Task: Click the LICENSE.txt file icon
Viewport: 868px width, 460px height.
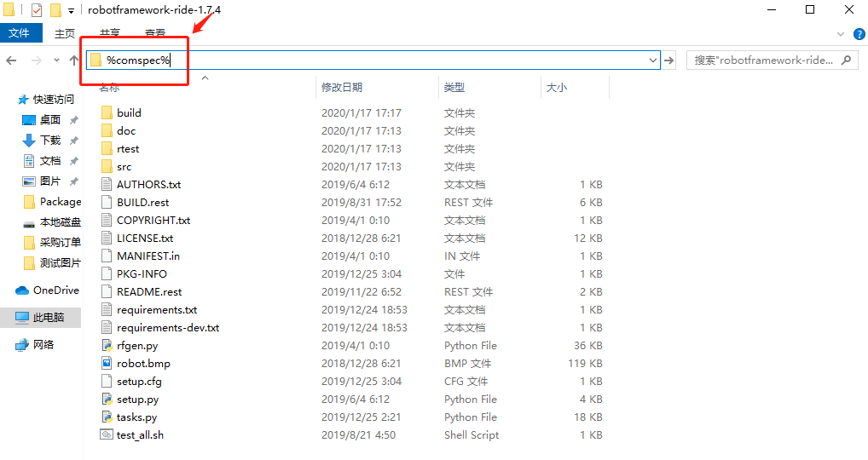Action: click(x=107, y=238)
